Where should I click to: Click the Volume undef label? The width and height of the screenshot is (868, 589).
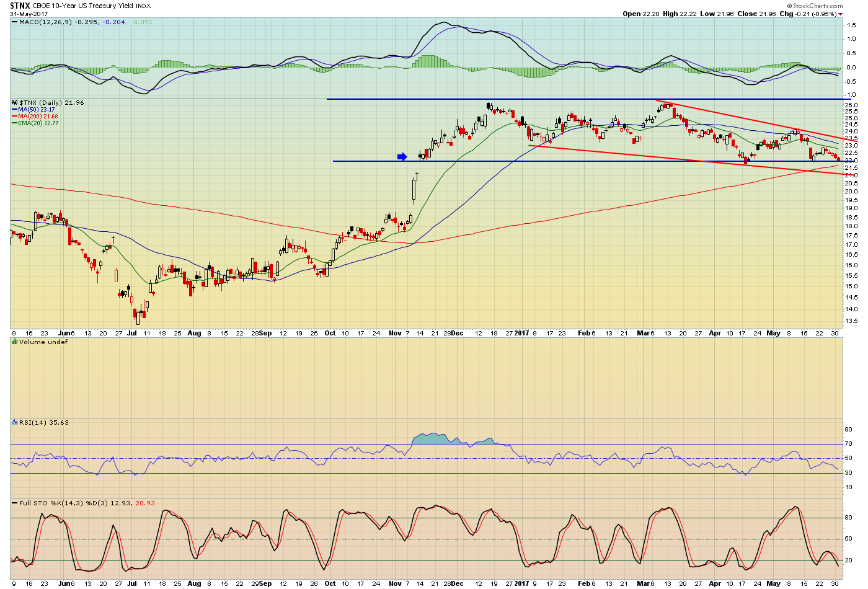(43, 342)
